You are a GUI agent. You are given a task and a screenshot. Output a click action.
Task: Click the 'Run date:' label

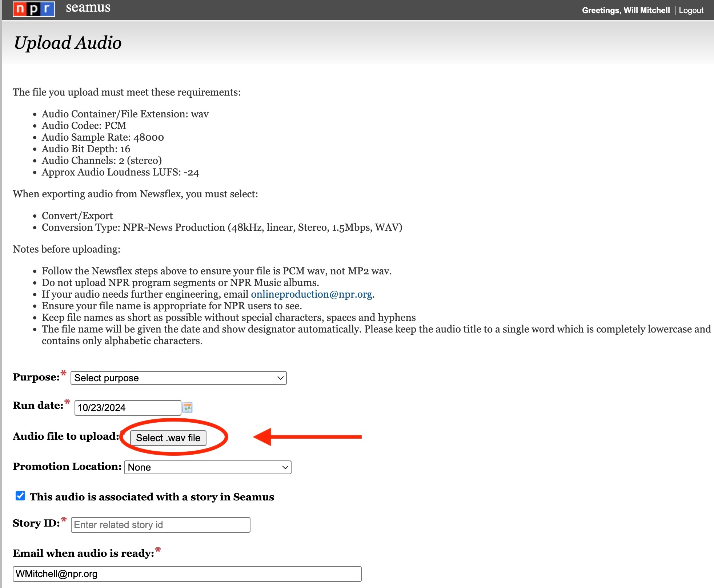(38, 406)
